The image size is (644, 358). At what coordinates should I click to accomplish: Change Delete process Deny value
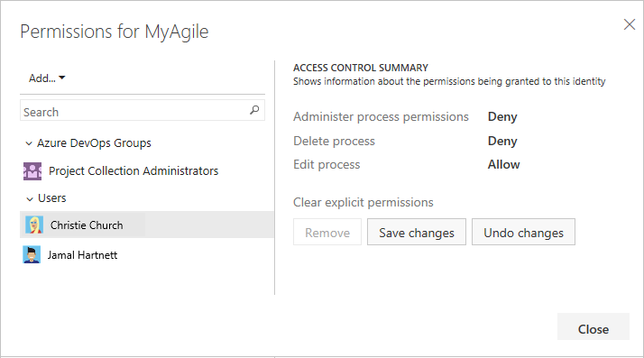pyautogui.click(x=502, y=141)
